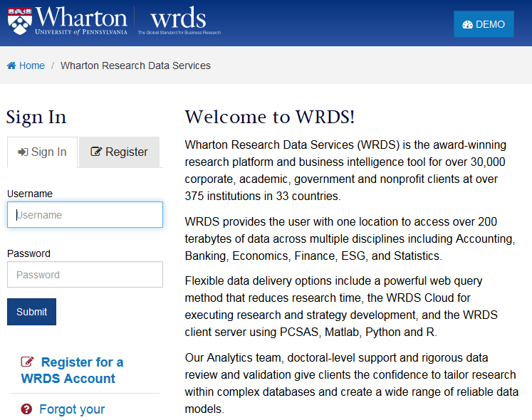Switch to the Sign In tab
Screen dimensions: 532x420
point(43,152)
